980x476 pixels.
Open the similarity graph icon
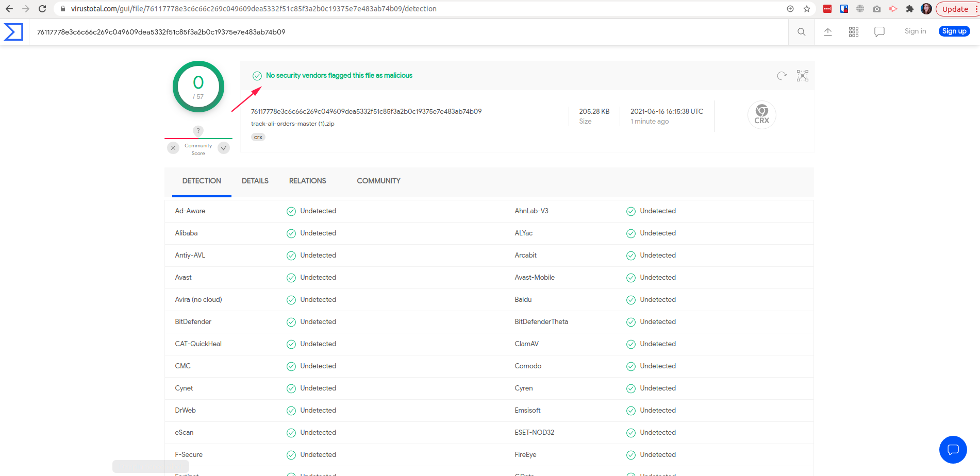click(803, 76)
